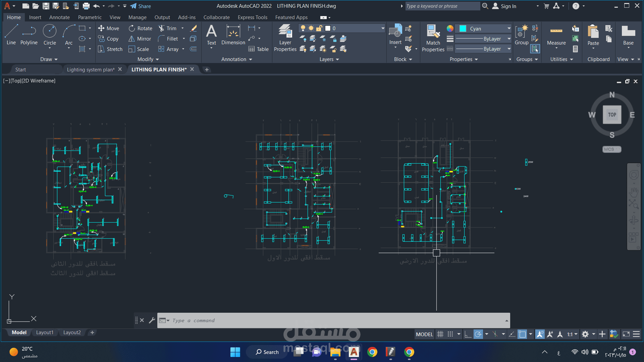Expand the Annotation panel

click(x=236, y=59)
